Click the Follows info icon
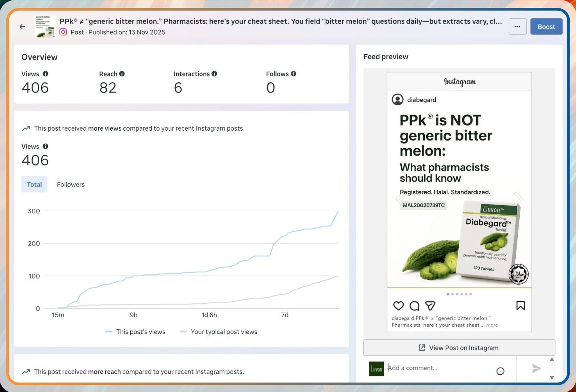The width and height of the screenshot is (576, 392). (x=294, y=74)
